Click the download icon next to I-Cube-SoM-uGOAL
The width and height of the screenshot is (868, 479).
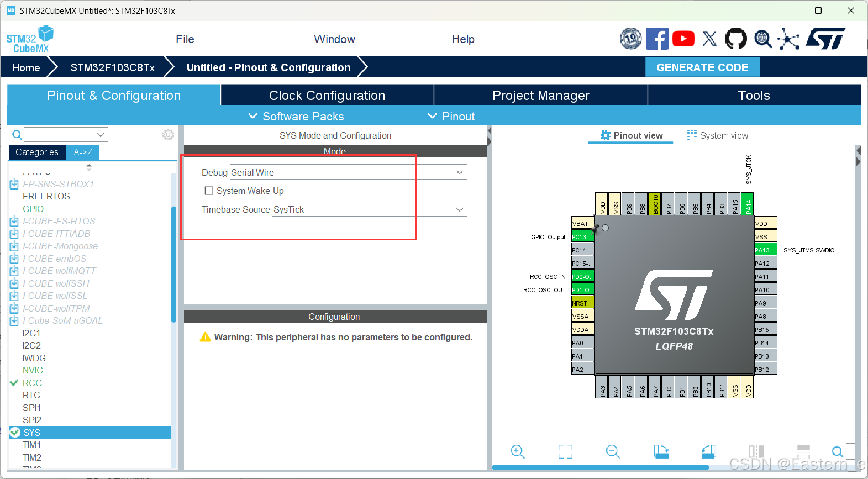[x=14, y=320]
